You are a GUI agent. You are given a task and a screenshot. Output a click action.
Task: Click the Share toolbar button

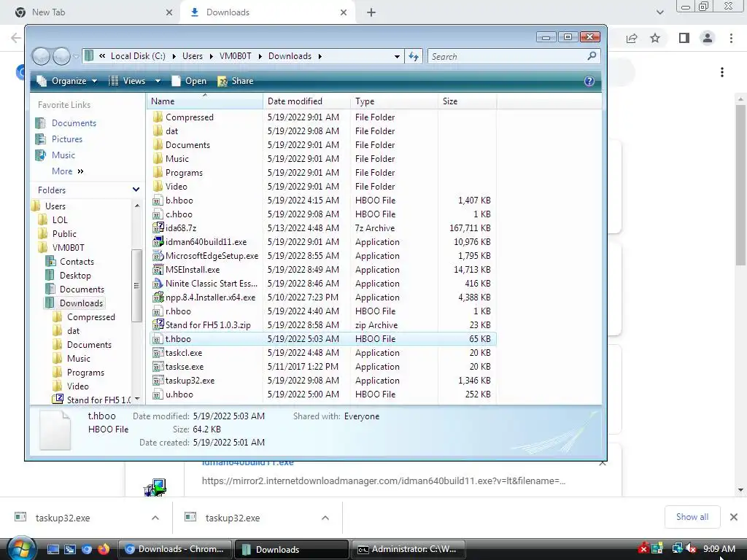[x=236, y=81]
